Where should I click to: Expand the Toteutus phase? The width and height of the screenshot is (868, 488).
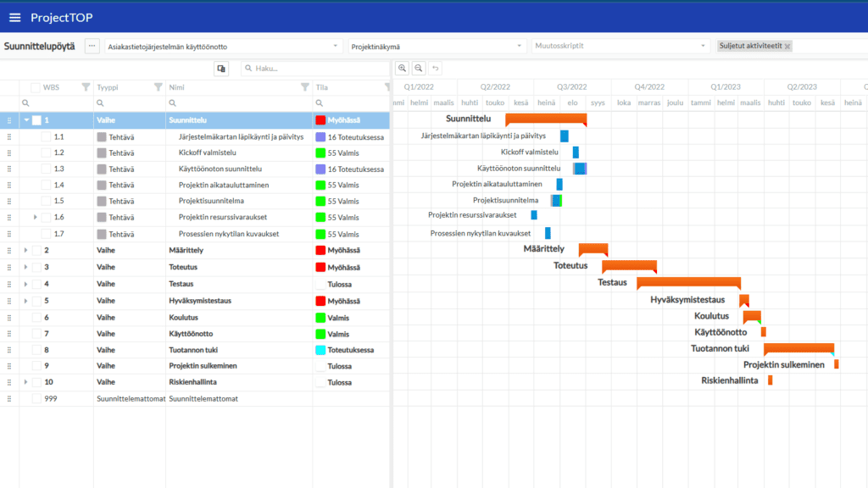(26, 267)
